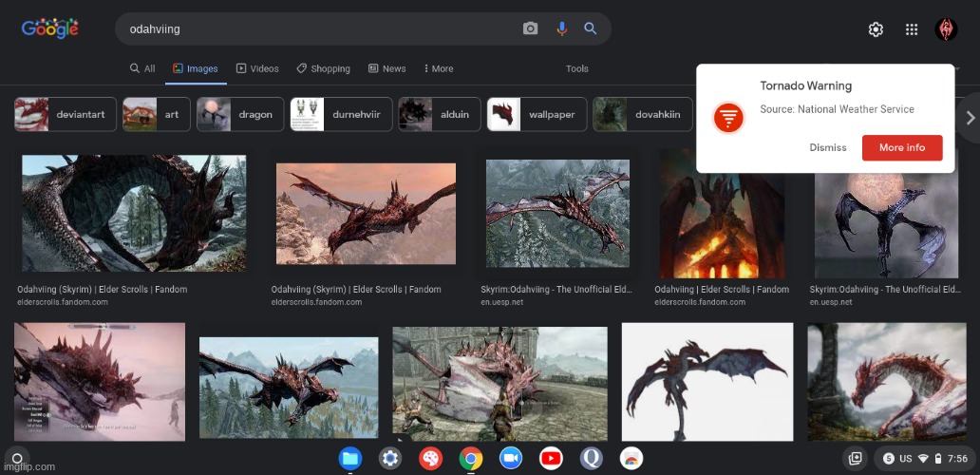The image size is (980, 475).
Task: Open first Odahviing dragon close-up image
Action: coord(134,213)
